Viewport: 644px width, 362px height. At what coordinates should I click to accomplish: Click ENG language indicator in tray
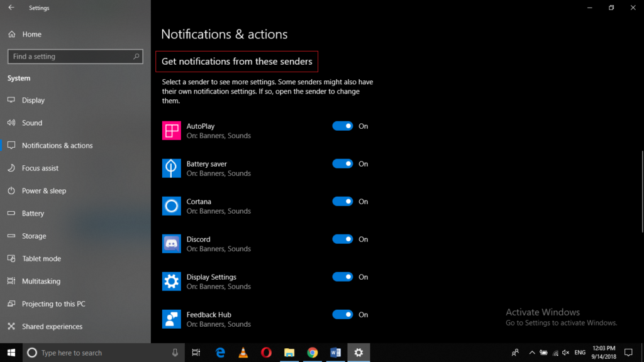tap(580, 353)
